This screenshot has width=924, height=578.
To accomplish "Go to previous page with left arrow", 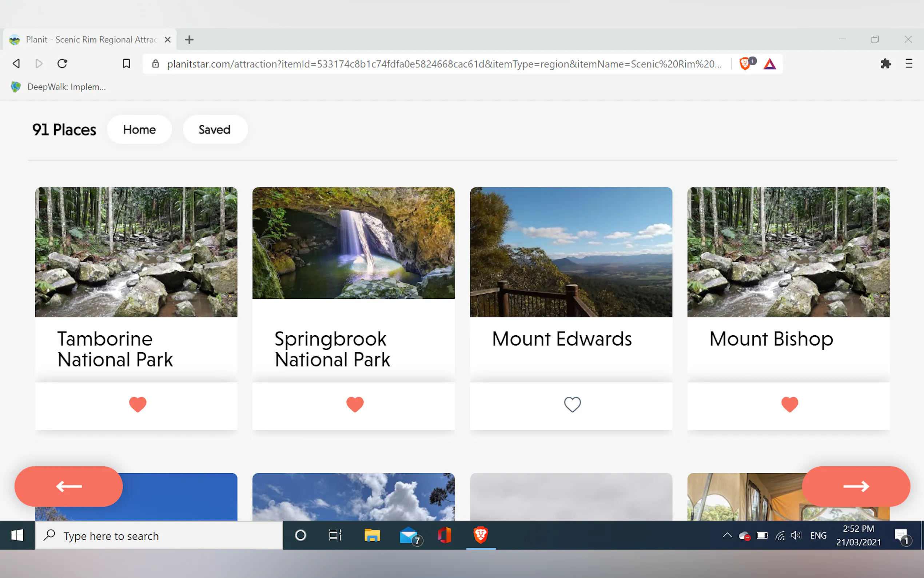I will click(x=69, y=486).
